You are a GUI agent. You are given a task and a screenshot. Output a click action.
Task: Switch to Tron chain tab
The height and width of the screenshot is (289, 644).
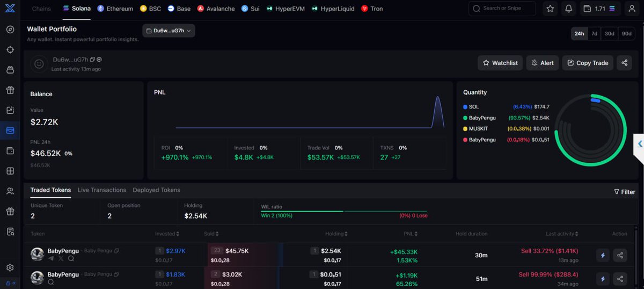pyautogui.click(x=372, y=9)
